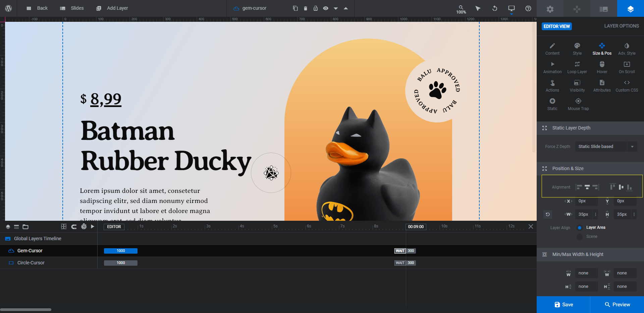Open the Hover options
644x313 pixels.
602,67
